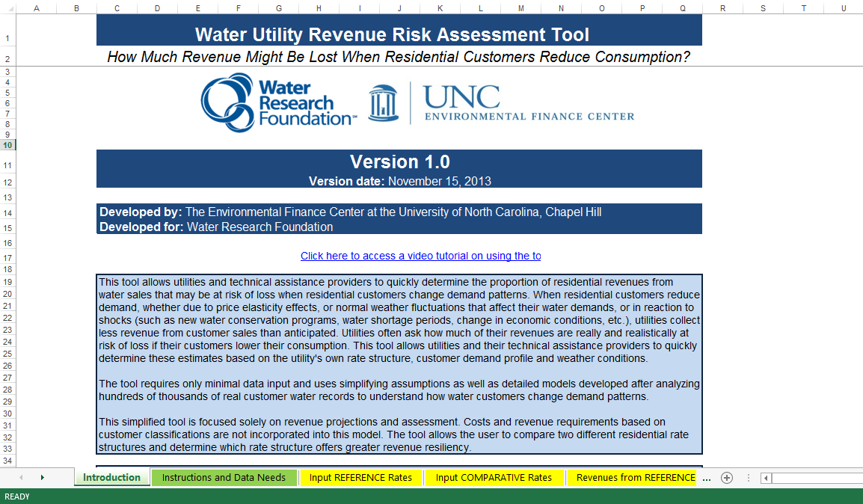863x504 pixels.
Task: Click the Water Research Foundation logo
Action: (x=278, y=103)
